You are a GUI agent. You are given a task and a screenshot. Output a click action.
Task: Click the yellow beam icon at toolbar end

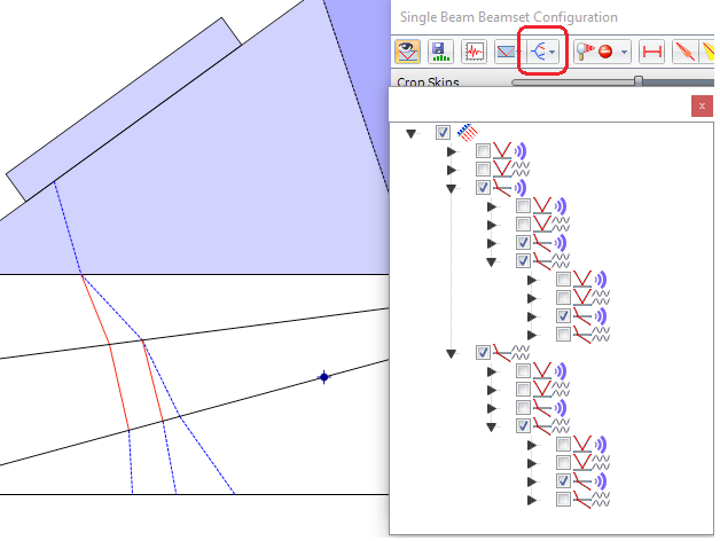tap(709, 51)
